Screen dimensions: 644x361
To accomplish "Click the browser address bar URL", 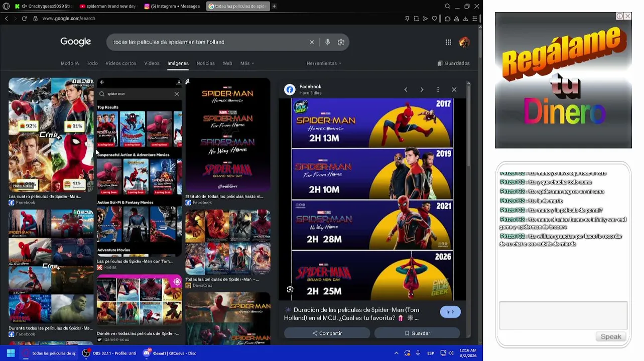I will [69, 19].
